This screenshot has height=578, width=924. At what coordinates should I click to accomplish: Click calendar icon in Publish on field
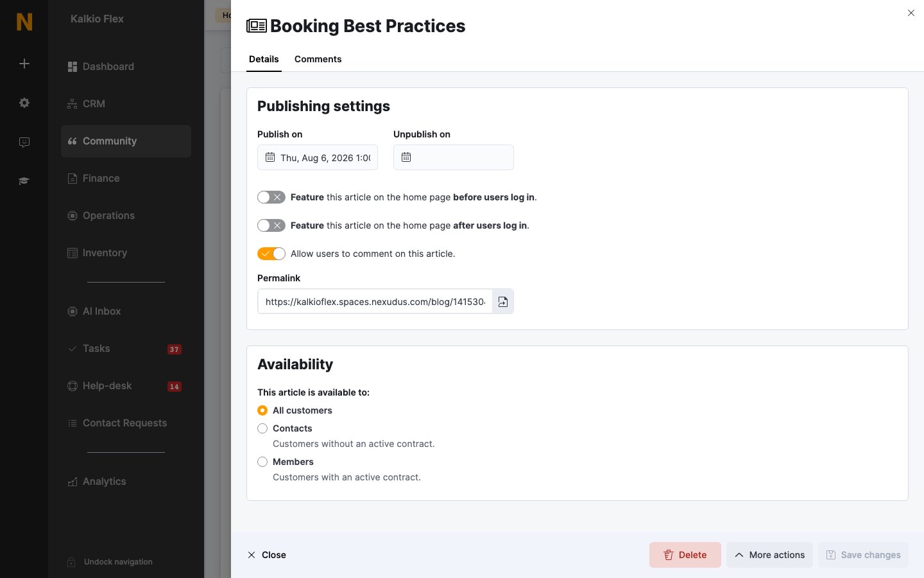[x=270, y=157]
